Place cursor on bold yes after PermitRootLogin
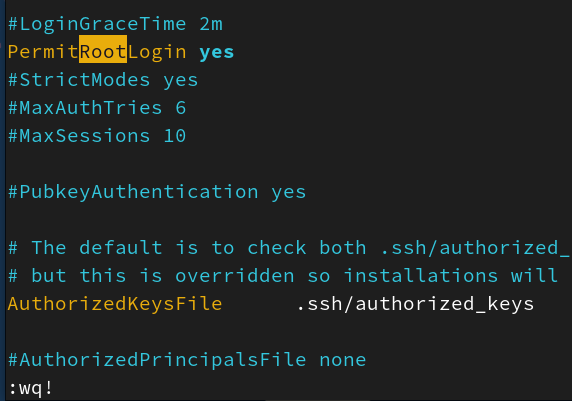Image resolution: width=572 pixels, height=401 pixels. coord(216,53)
